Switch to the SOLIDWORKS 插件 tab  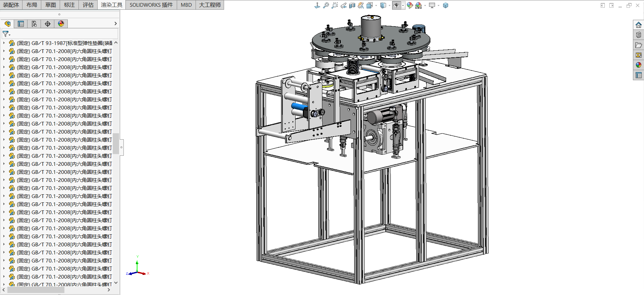click(151, 5)
